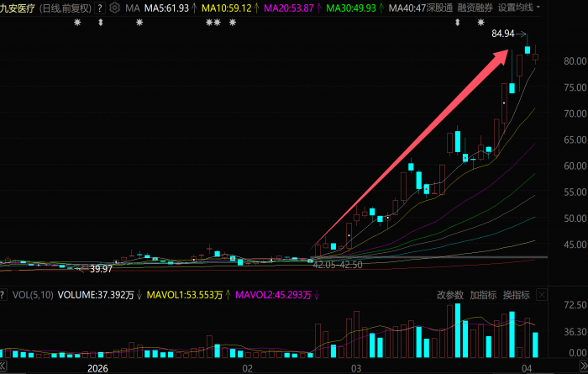Click the snowflake marker below 融资融券
Screen dimensions: 588x374
point(480,22)
